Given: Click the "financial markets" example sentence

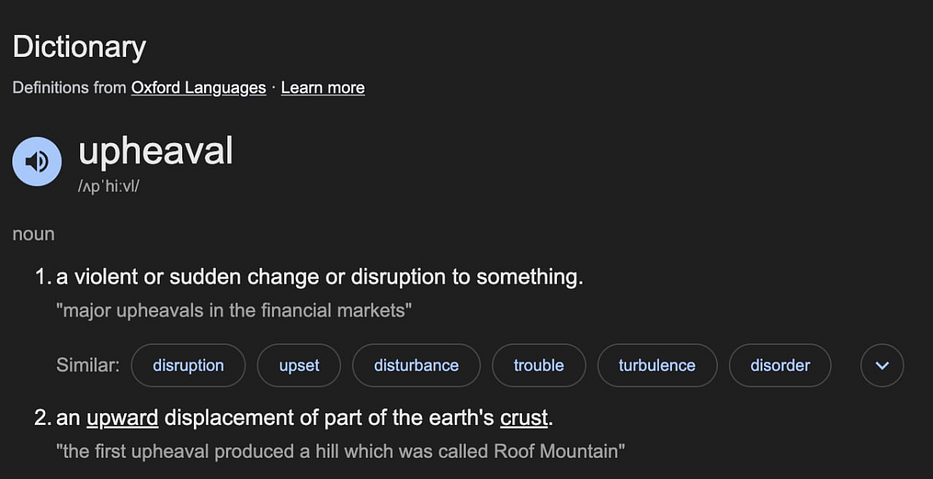Looking at the screenshot, I should click(x=236, y=310).
